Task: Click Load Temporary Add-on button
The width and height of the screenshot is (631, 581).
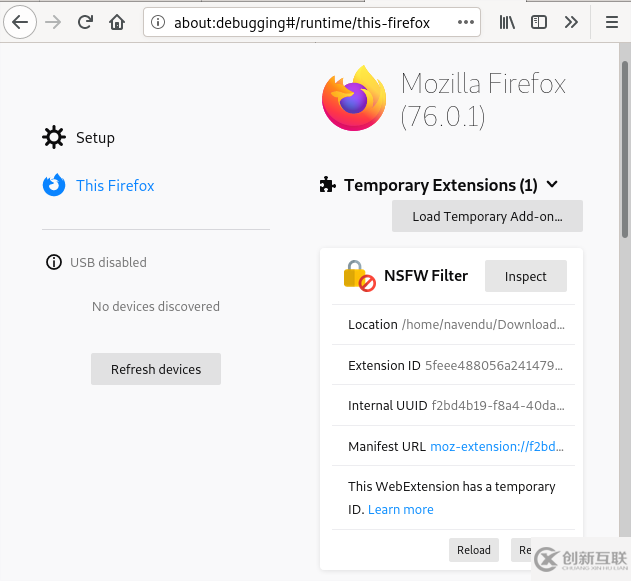Action: pos(487,216)
